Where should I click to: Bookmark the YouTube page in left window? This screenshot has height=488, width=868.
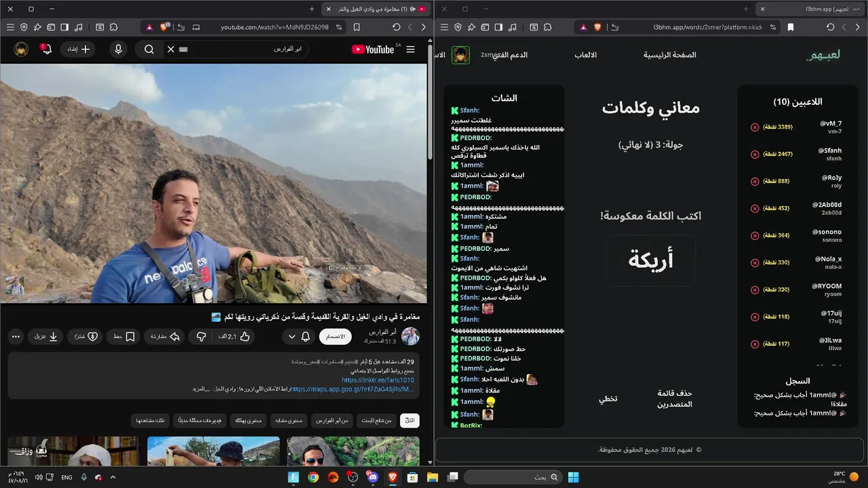tap(357, 27)
